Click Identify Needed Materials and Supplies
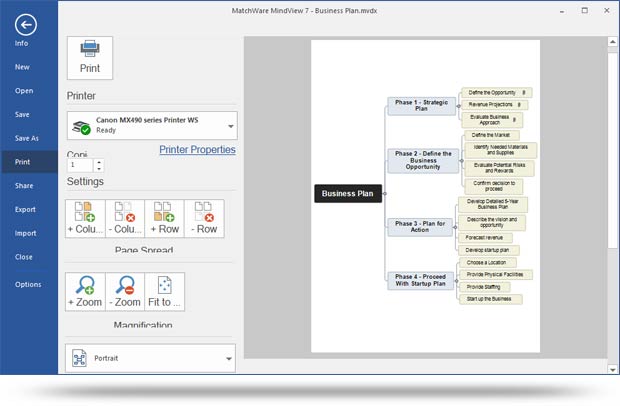620x406 pixels. pyautogui.click(x=501, y=150)
